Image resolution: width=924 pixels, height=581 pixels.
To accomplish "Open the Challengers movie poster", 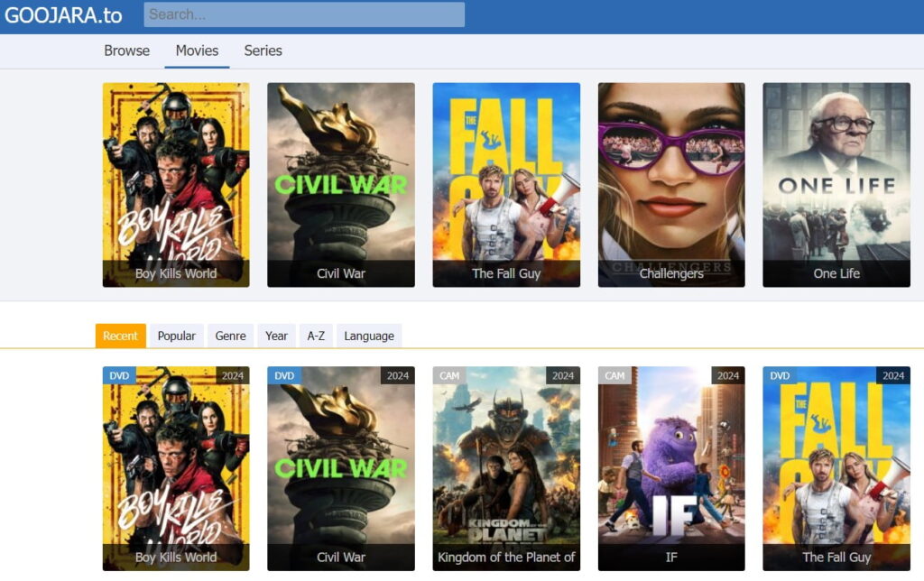I will tap(671, 185).
